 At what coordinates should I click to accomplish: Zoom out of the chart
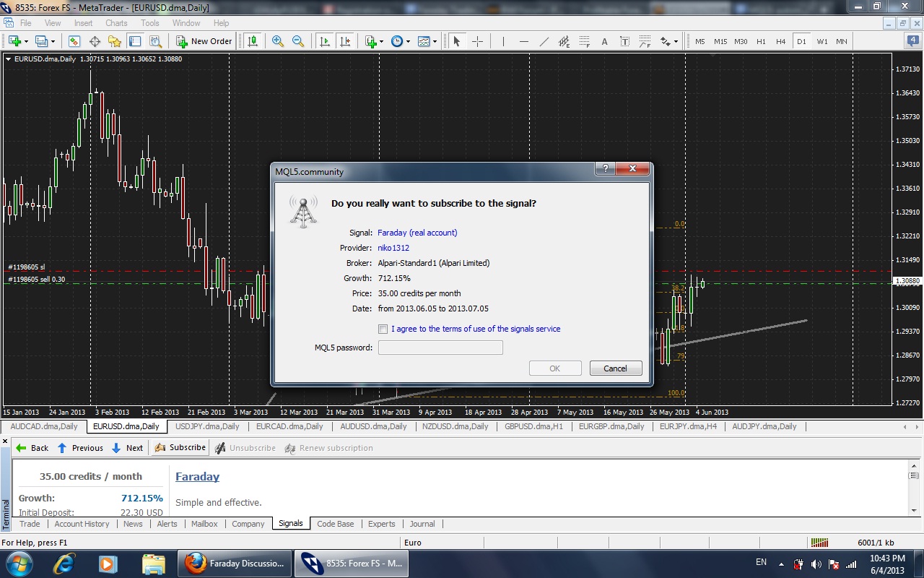click(298, 41)
